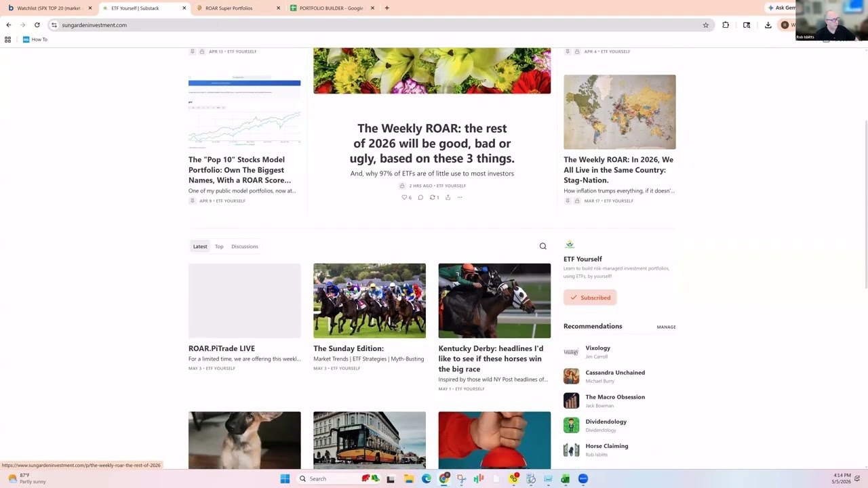Image resolution: width=868 pixels, height=488 pixels.
Task: Bookmark this page with the star icon
Action: point(705,25)
